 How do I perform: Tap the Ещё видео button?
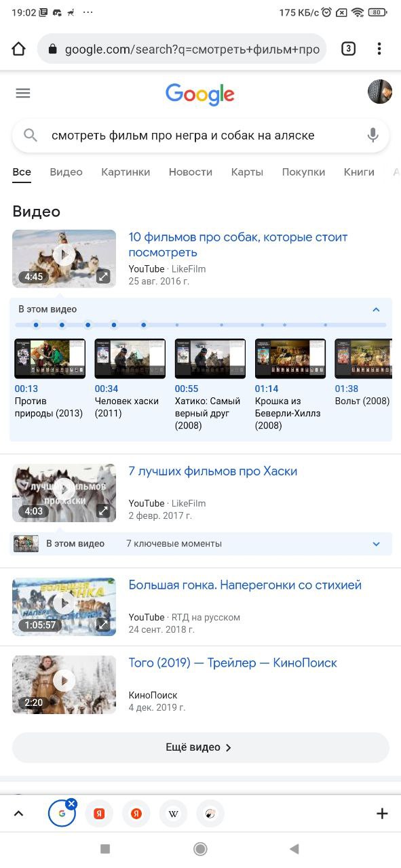200,747
